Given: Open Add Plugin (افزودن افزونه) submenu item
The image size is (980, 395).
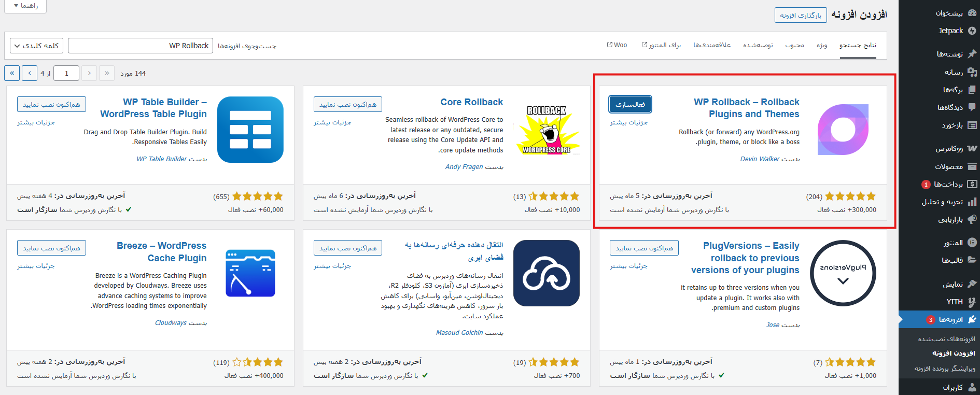Looking at the screenshot, I should [x=954, y=354].
